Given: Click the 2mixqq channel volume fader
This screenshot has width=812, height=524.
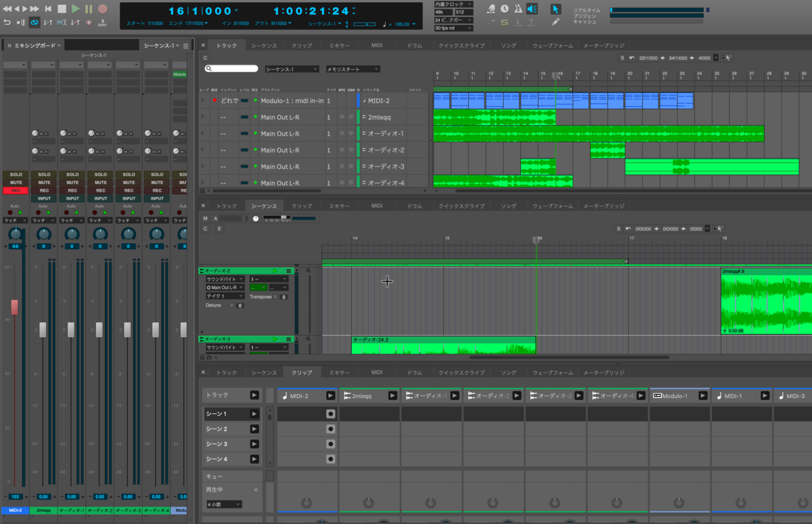Looking at the screenshot, I should [x=43, y=330].
